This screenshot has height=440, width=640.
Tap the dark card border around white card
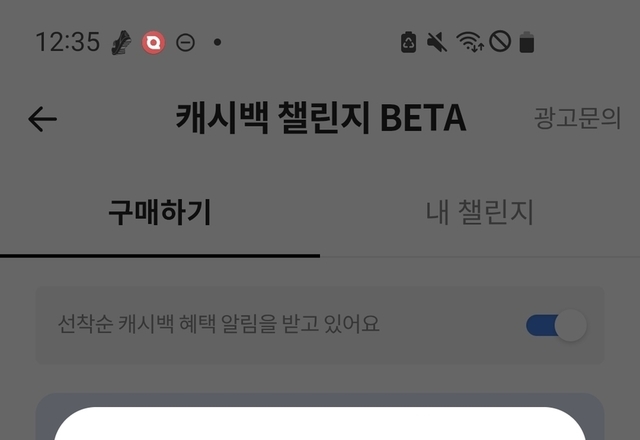pos(320,399)
